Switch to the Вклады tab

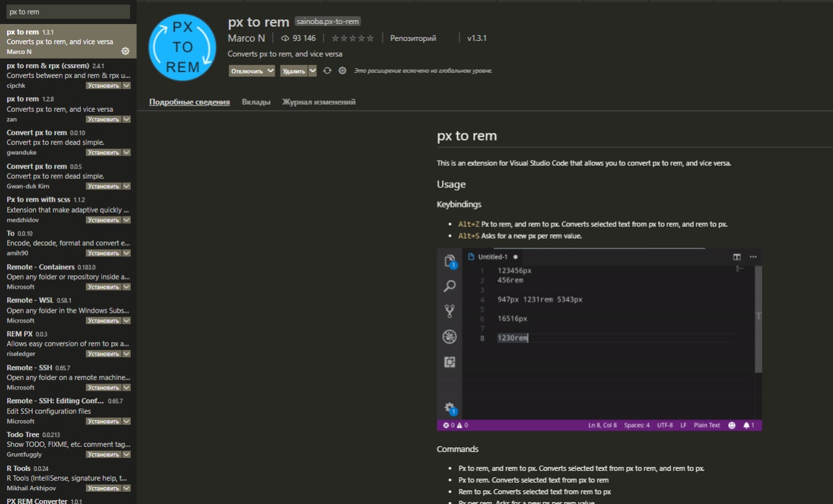(256, 102)
